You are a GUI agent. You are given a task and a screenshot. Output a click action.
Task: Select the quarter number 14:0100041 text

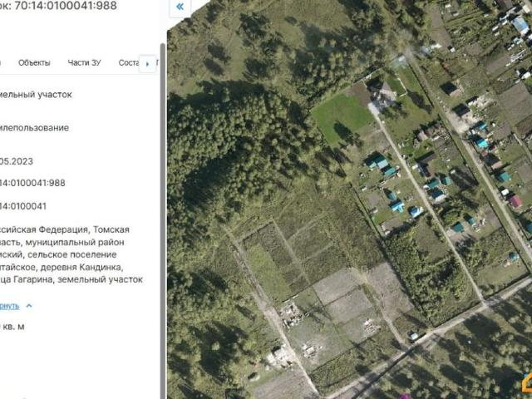click(23, 206)
